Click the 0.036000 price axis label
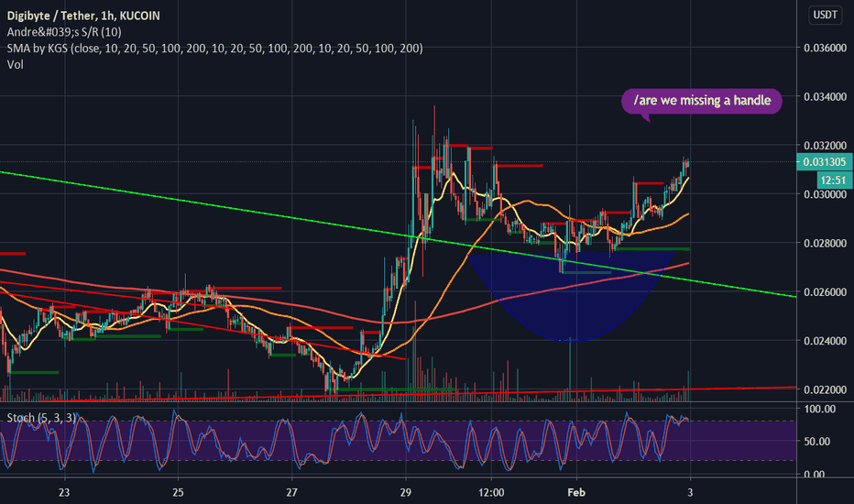Image resolution: width=854 pixels, height=504 pixels. pos(825,48)
